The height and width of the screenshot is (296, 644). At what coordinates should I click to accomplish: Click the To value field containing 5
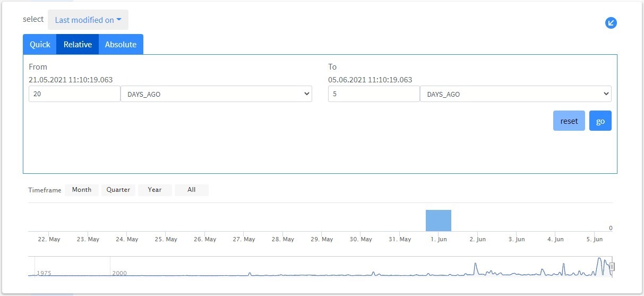(374, 94)
